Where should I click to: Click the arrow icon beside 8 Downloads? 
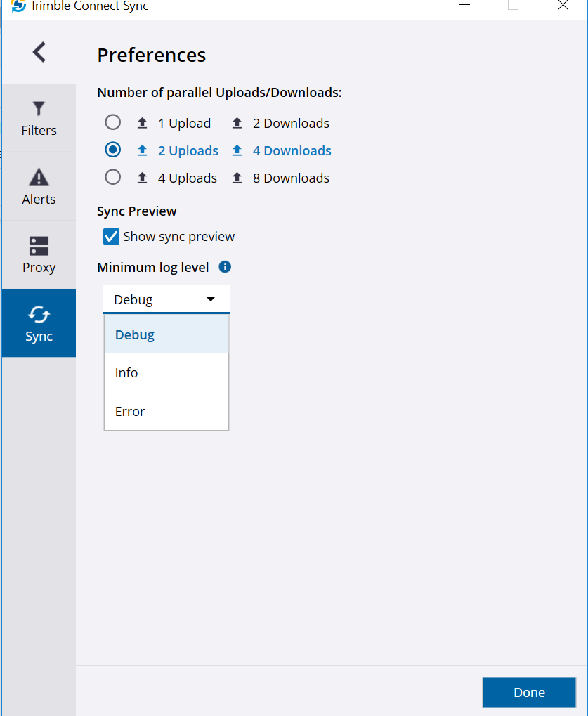(x=237, y=178)
